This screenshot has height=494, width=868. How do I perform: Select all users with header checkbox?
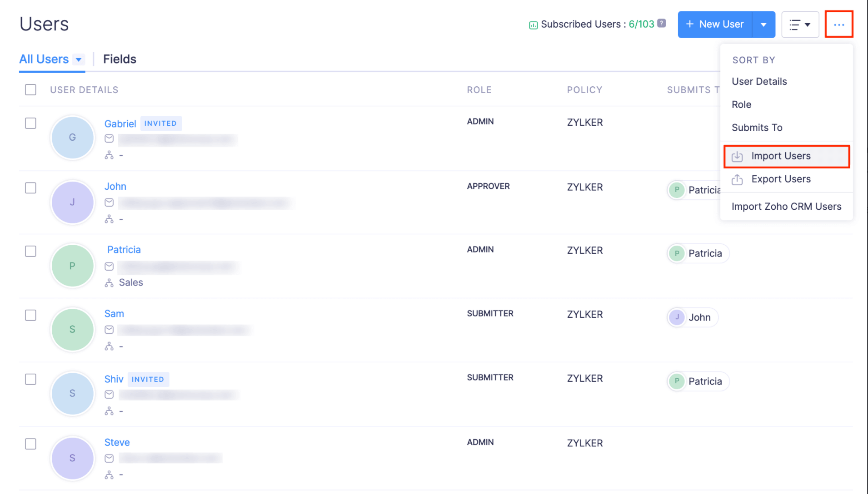[x=30, y=90]
